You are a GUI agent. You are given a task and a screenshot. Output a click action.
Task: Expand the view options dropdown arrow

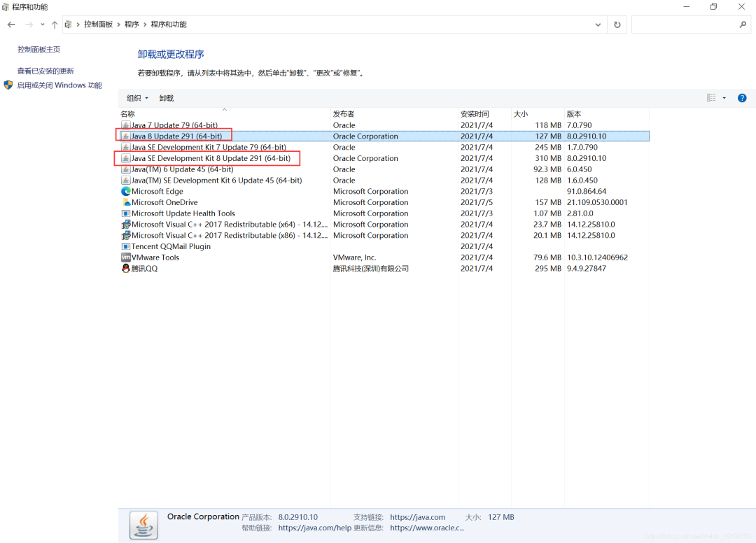click(724, 98)
